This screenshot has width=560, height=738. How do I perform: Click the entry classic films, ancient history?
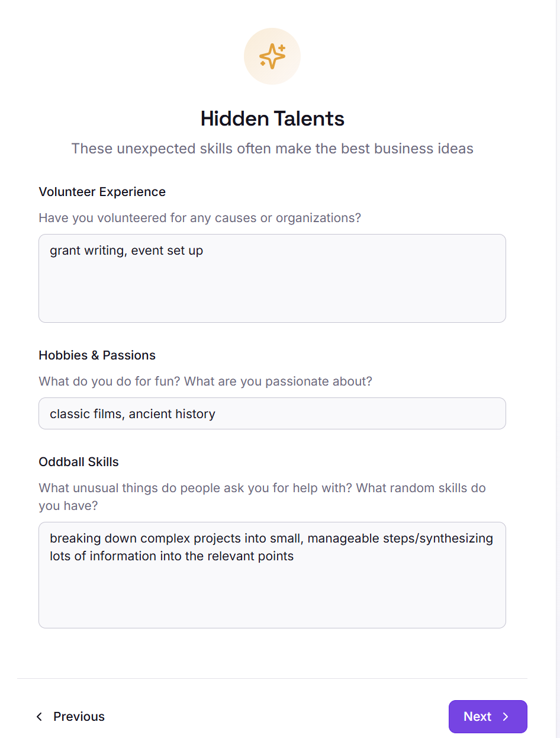(133, 413)
